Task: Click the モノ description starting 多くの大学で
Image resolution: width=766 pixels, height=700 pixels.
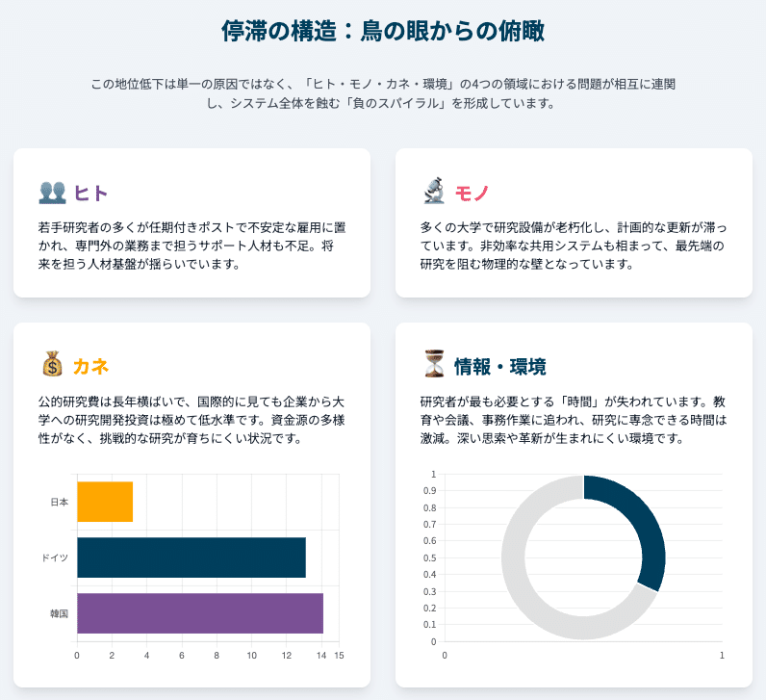Action: [x=574, y=246]
